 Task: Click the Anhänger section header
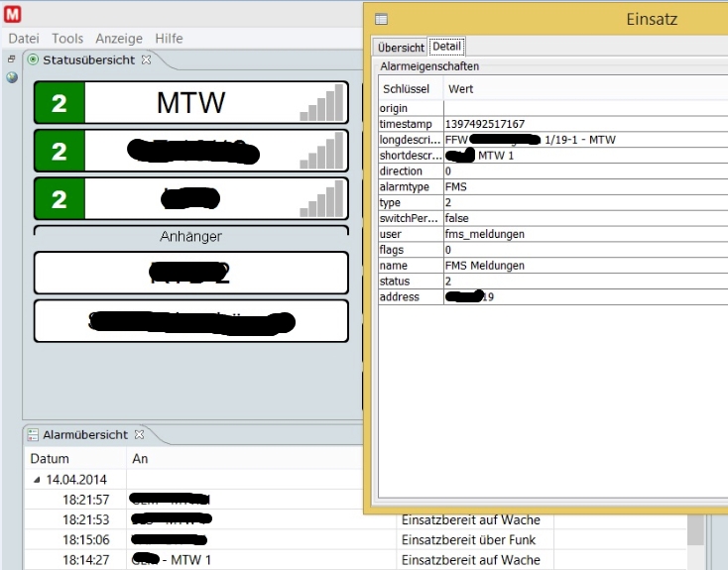point(190,236)
